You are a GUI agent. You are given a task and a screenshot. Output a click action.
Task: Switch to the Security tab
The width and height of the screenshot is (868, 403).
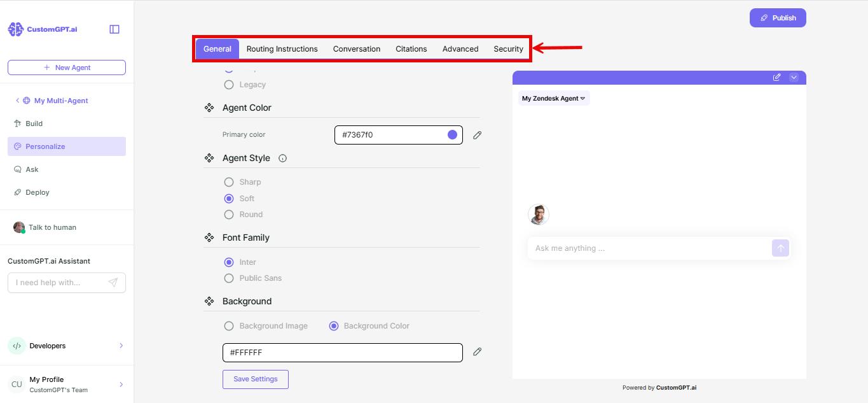[x=509, y=49]
